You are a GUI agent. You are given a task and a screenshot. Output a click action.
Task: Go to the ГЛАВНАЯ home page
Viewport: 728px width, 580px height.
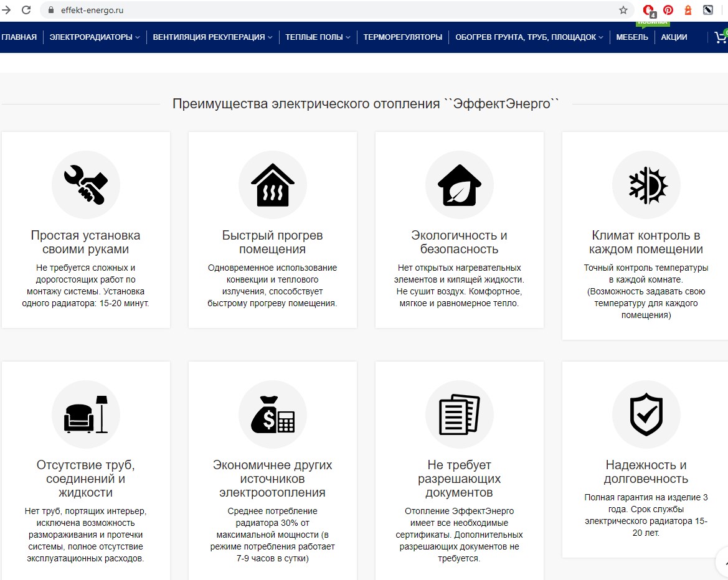click(19, 37)
